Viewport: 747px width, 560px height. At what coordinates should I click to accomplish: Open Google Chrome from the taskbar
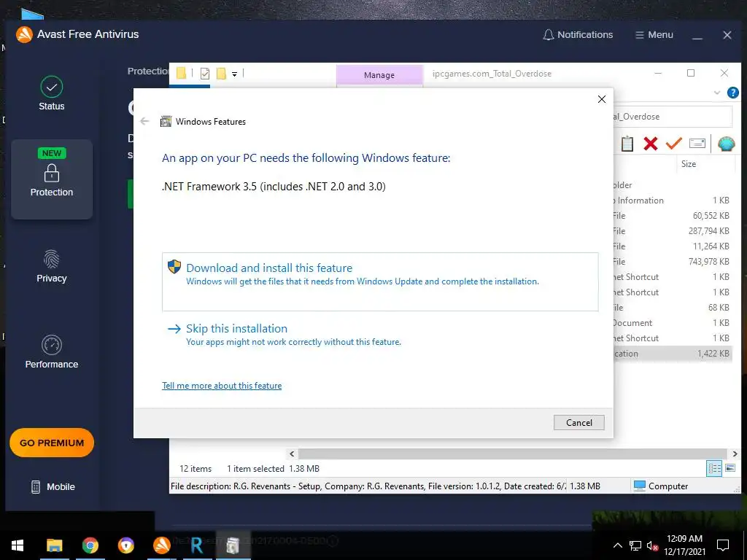coord(90,545)
